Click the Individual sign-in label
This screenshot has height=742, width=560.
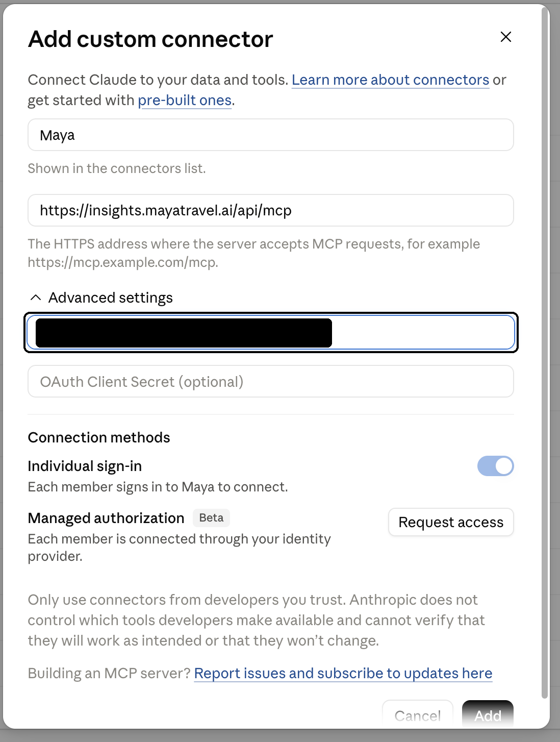85,466
